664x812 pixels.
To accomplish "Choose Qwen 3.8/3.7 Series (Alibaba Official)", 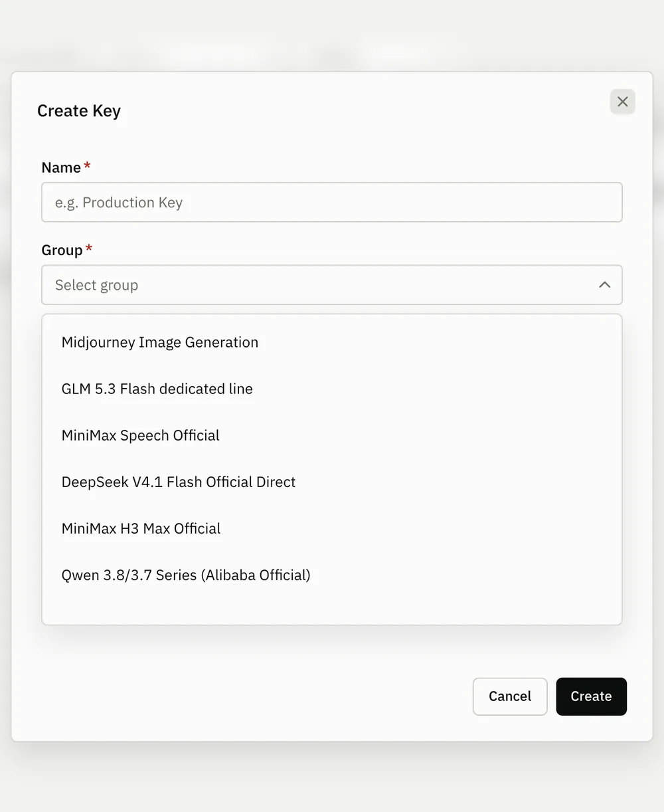I will (x=332, y=575).
